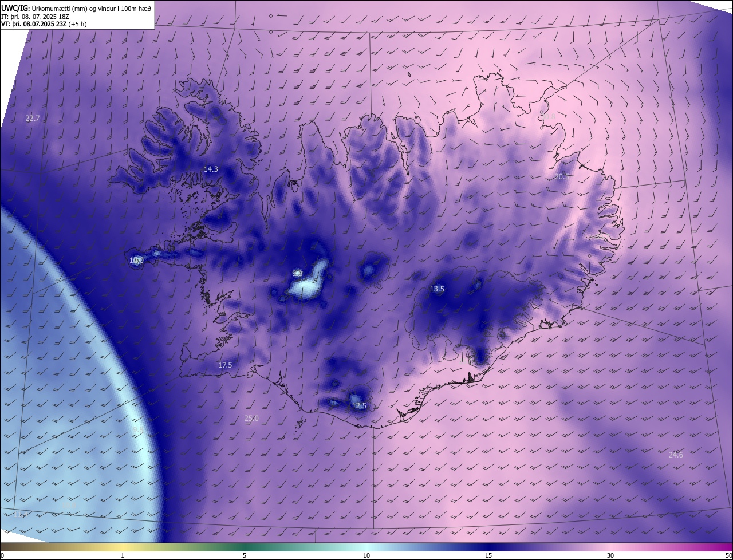Click the 15 tick on the color scale
The height and width of the screenshot is (560, 733).
coord(488,555)
